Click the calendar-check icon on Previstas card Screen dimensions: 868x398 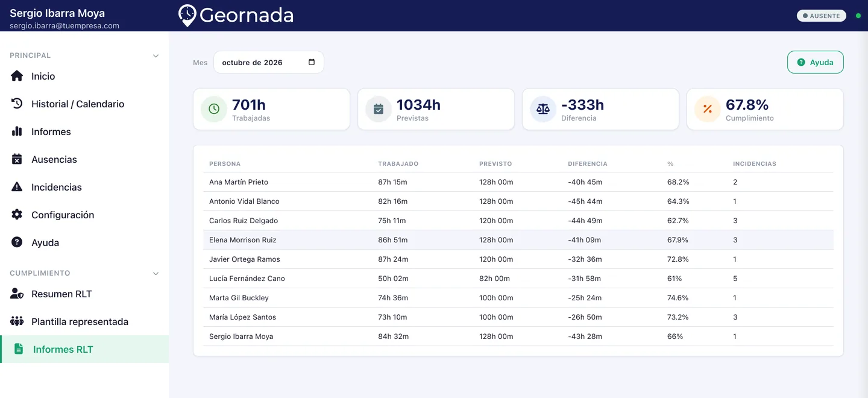pos(379,109)
